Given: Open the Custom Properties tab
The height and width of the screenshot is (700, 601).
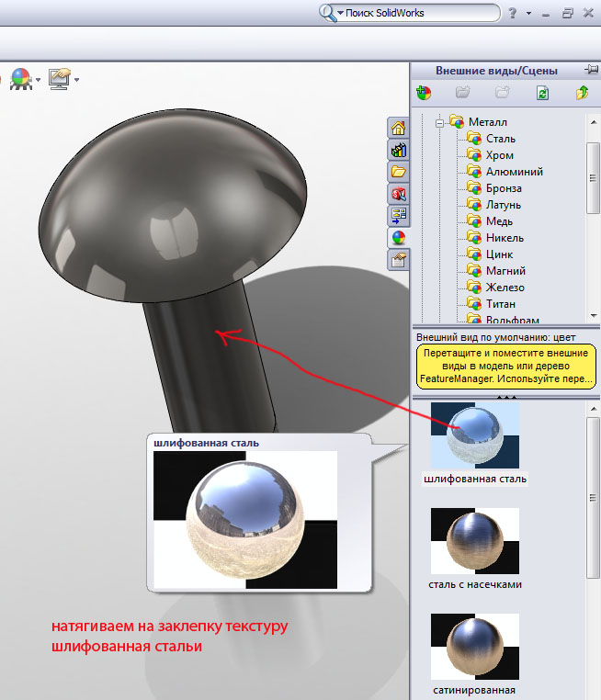Looking at the screenshot, I should pos(399,260).
